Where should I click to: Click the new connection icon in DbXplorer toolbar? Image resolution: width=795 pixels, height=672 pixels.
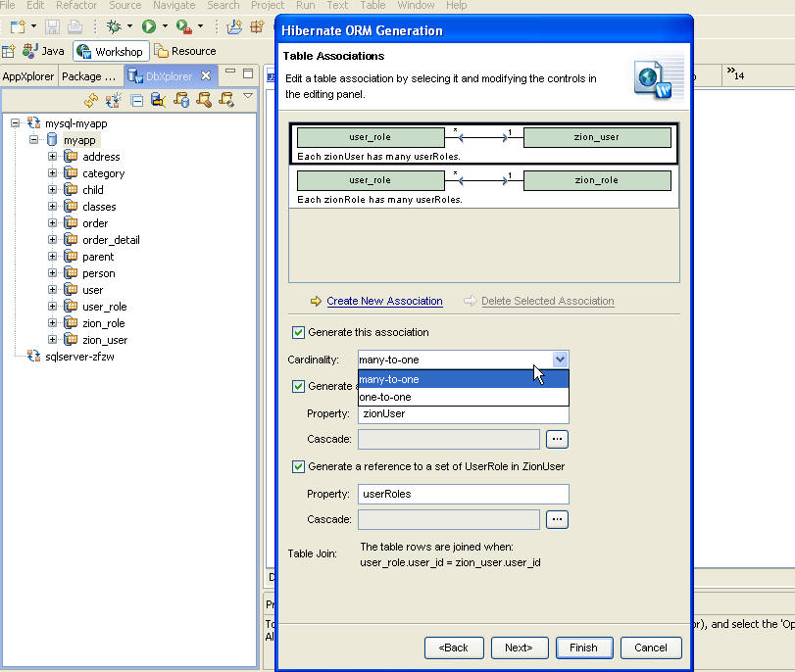(x=114, y=100)
